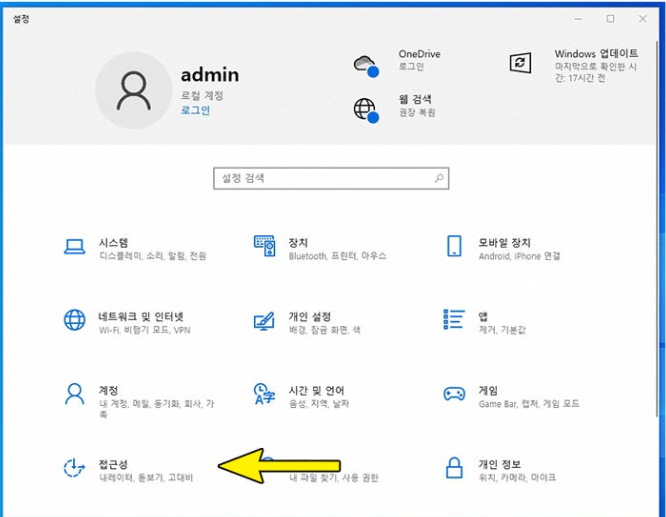Focus the 설정 검색 search field
This screenshot has height=517, width=666.
tap(331, 178)
